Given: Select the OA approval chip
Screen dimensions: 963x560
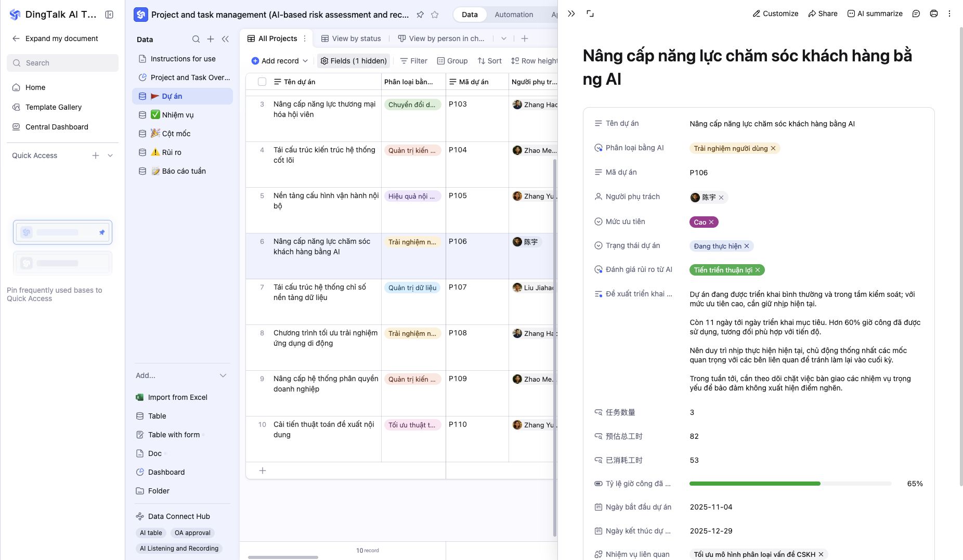Looking at the screenshot, I should point(192,533).
